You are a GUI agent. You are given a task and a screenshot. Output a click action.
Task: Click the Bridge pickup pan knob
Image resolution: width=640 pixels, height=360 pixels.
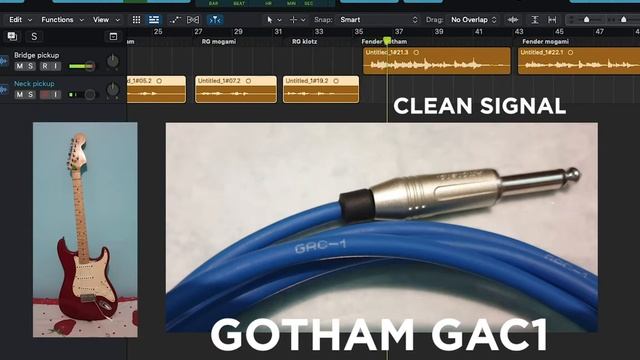pyautogui.click(x=113, y=61)
